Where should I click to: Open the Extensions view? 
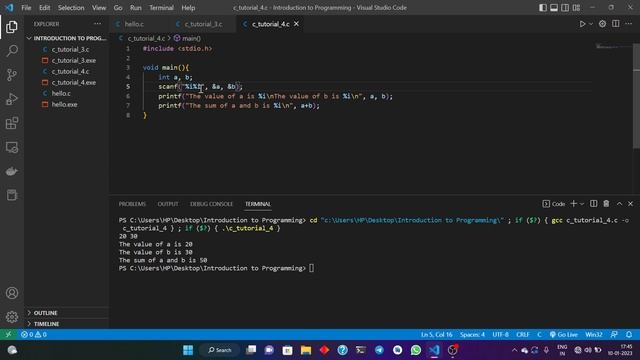pos(12,123)
